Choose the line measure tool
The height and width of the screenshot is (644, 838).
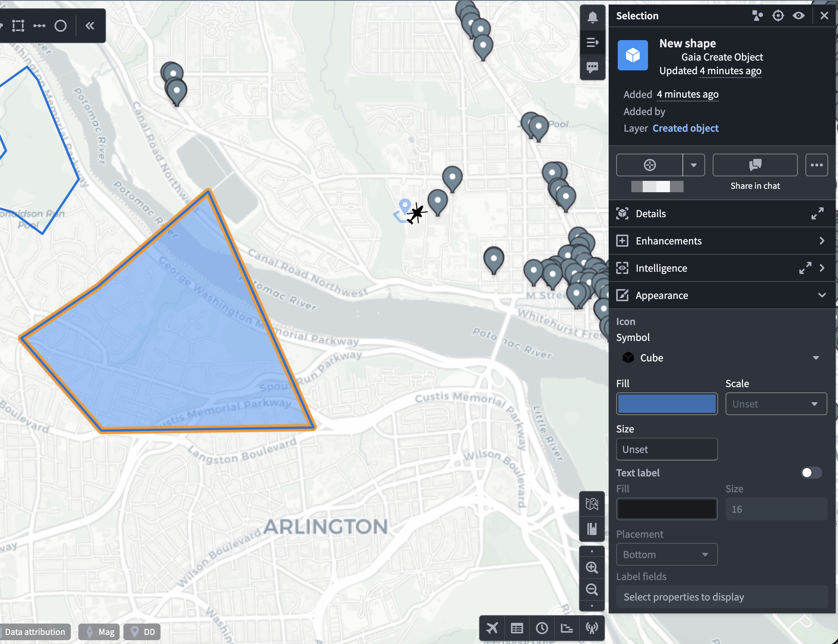click(x=39, y=26)
